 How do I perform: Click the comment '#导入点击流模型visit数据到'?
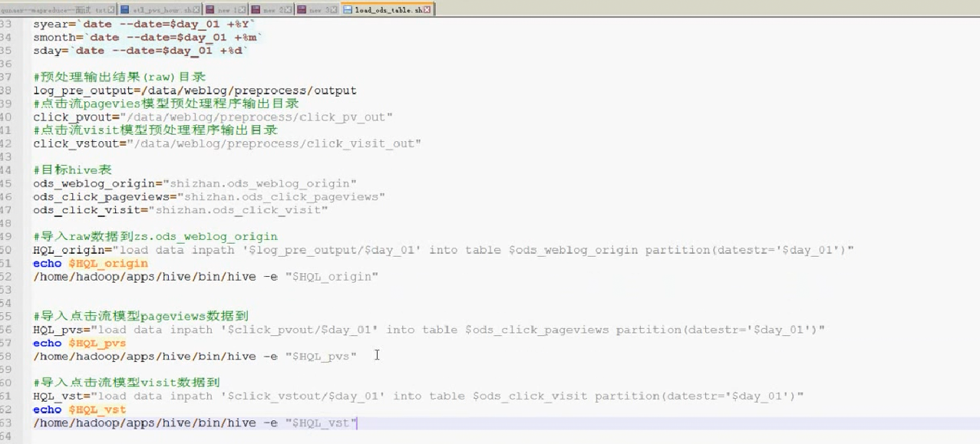pos(127,383)
